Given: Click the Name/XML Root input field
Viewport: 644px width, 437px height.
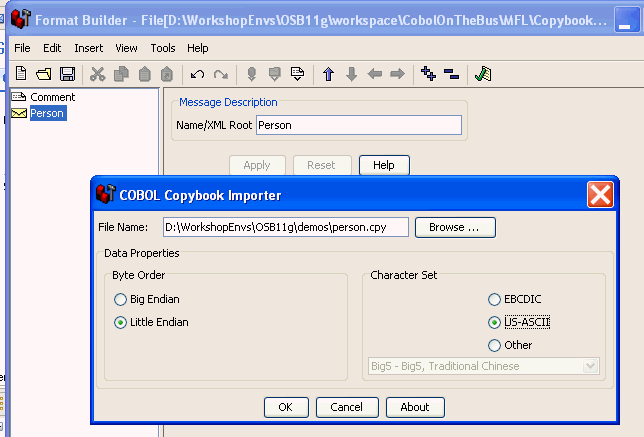Looking at the screenshot, I should (359, 125).
